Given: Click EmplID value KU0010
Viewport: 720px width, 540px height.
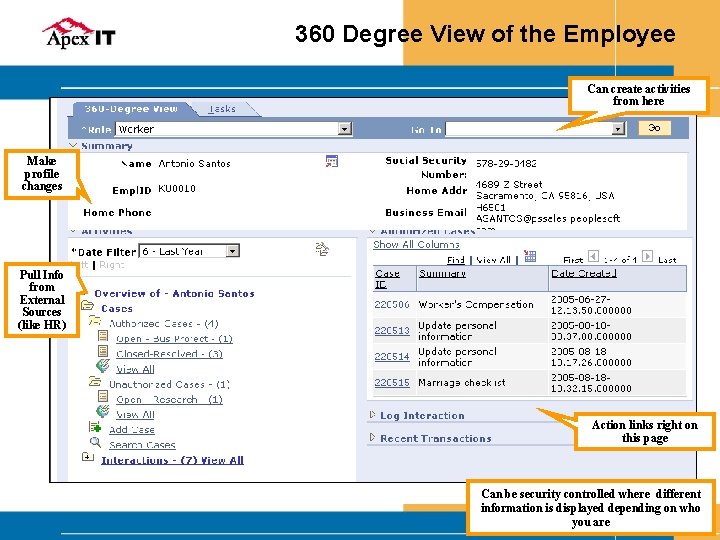Looking at the screenshot, I should pos(177,188).
